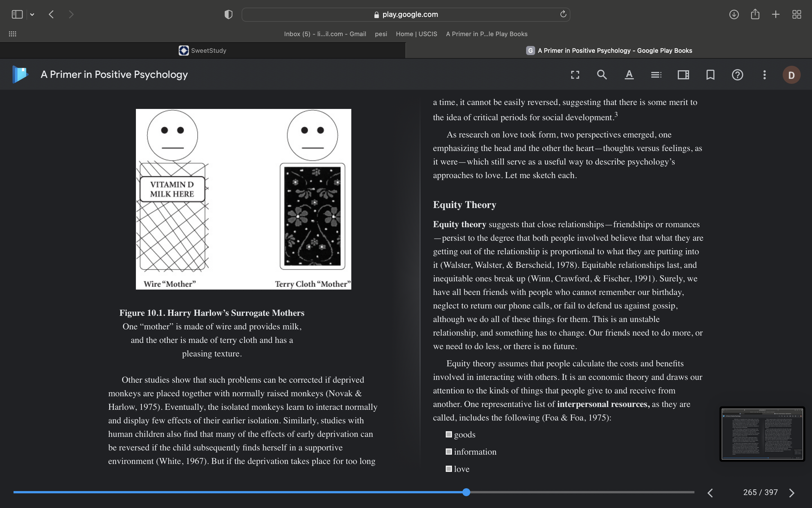Click the 'goods' list item
Viewport: 812px width, 508px height.
tap(464, 434)
